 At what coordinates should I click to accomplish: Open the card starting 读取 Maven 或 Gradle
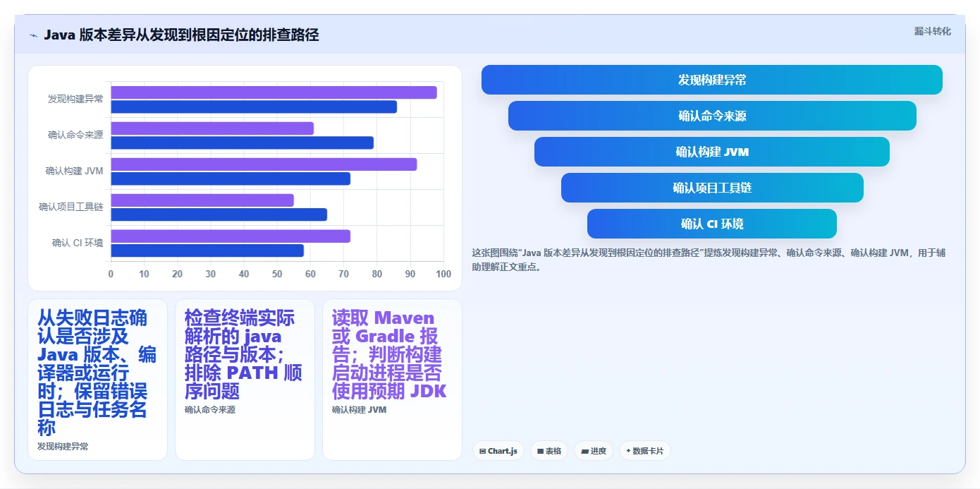tap(392, 380)
